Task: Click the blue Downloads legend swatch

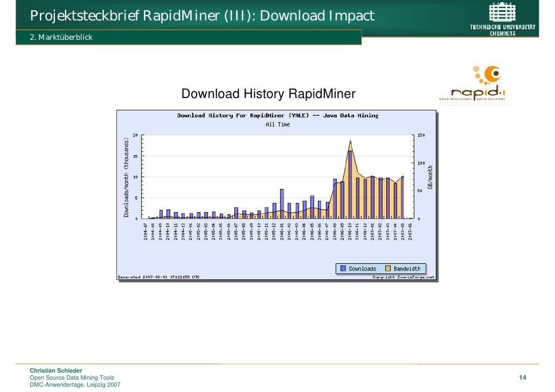Action: (343, 269)
